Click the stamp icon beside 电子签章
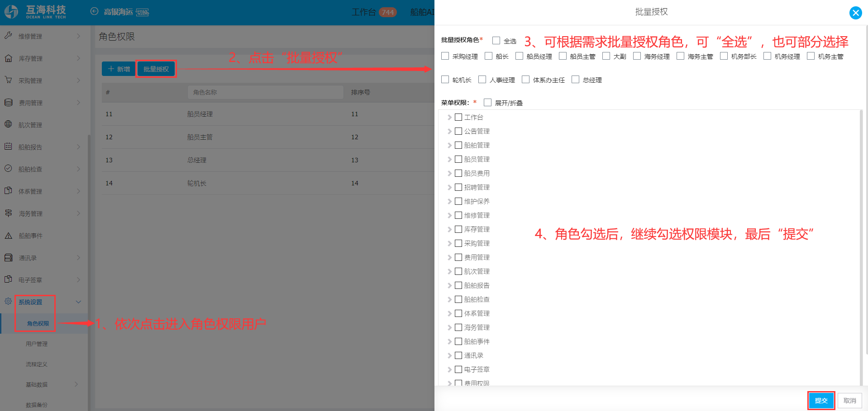Image resolution: width=868 pixels, height=411 pixels. pyautogui.click(x=8, y=279)
